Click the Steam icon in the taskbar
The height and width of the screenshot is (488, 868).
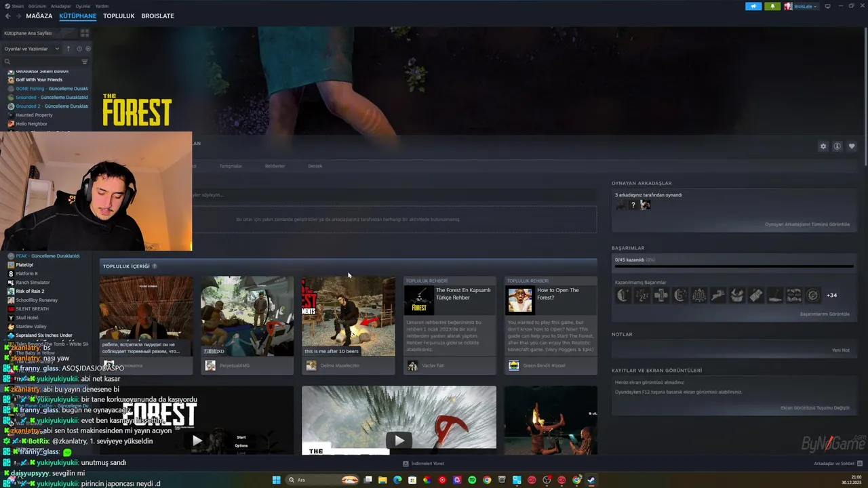[x=591, y=480]
